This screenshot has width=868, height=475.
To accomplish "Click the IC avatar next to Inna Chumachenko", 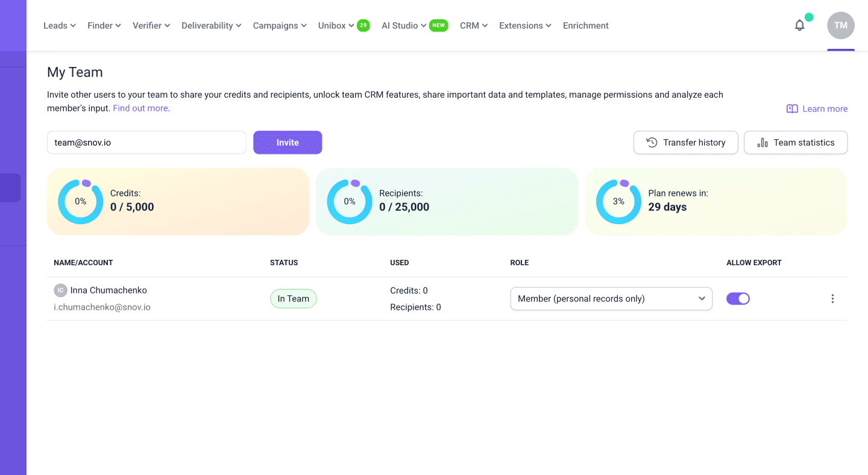I will 60,291.
